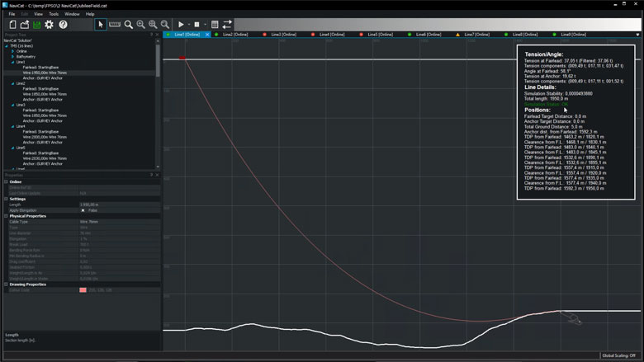Select the pointer arrow tool
This screenshot has height=362, width=644.
(x=101, y=25)
